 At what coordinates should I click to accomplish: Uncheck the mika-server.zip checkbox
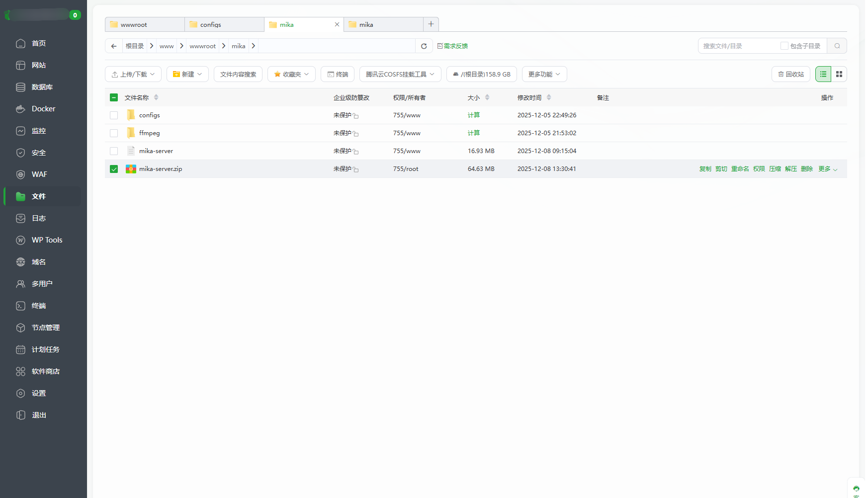tap(114, 169)
